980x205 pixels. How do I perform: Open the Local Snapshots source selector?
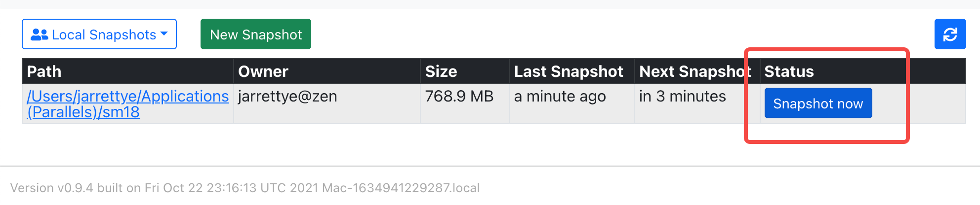click(99, 34)
